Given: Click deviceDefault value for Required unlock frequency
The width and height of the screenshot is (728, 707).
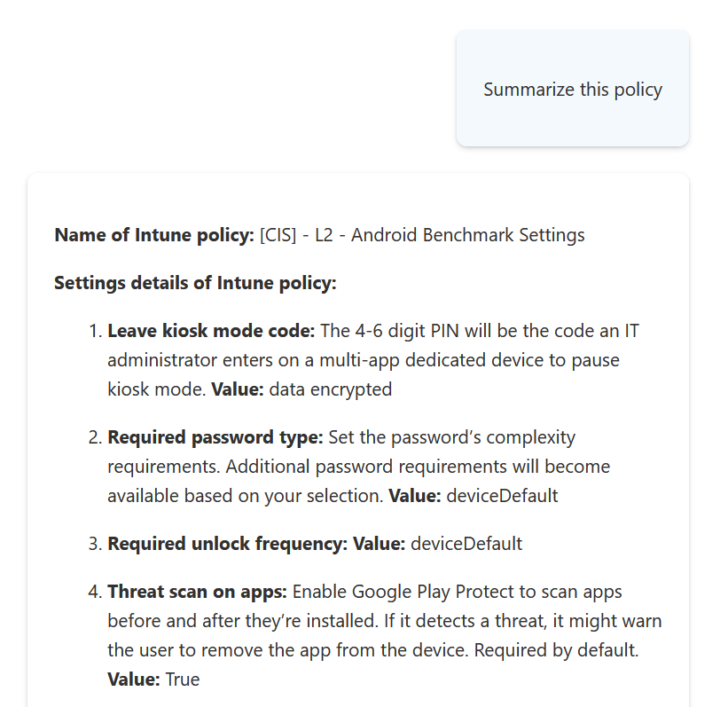Looking at the screenshot, I should point(466,544).
